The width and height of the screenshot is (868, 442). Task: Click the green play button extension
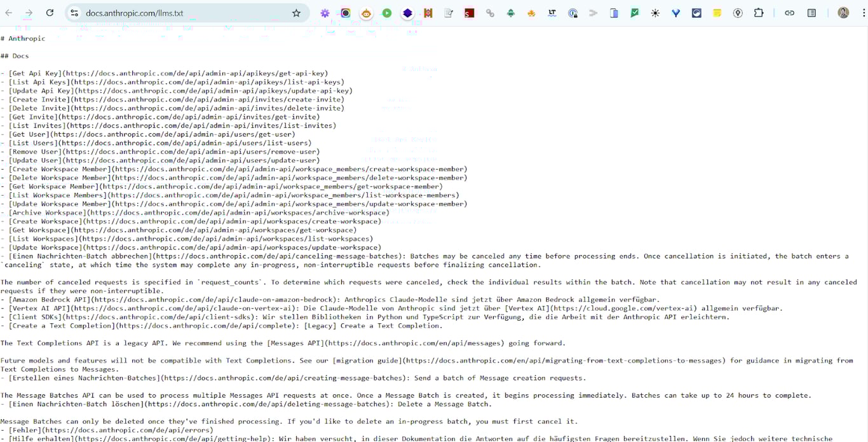[387, 13]
